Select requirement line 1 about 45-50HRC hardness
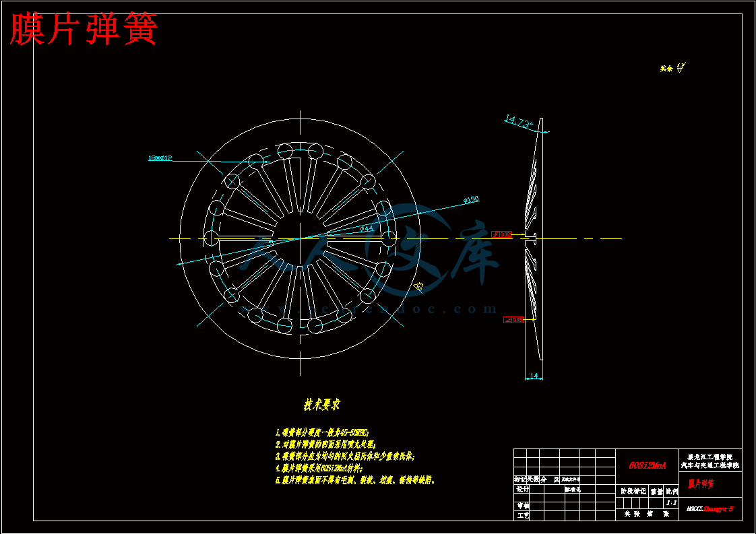 coord(322,433)
